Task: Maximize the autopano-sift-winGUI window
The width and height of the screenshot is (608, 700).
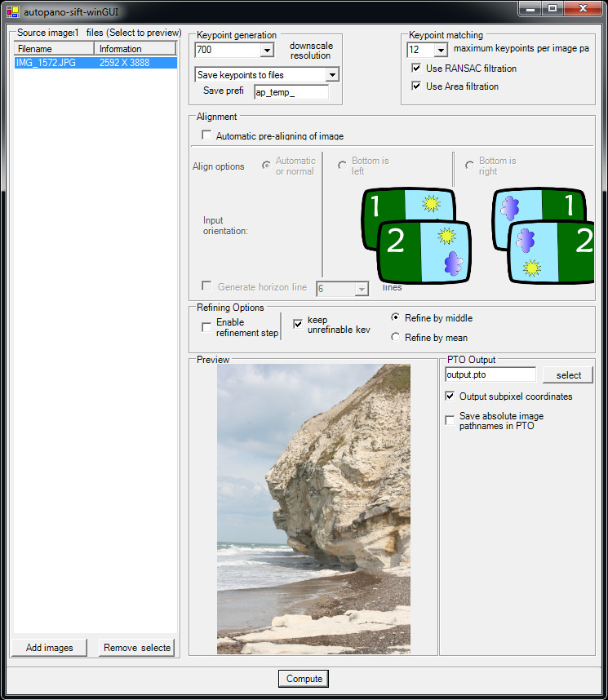Action: (x=553, y=9)
